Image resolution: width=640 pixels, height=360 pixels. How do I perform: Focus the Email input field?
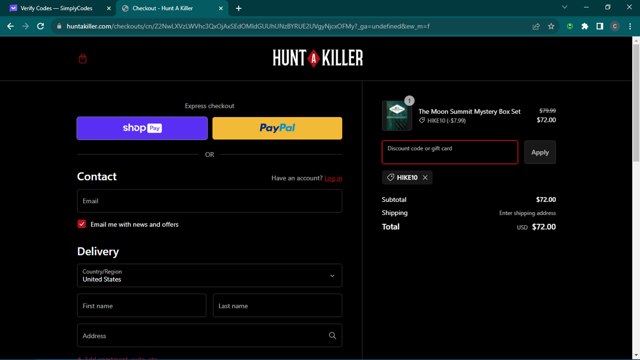tap(209, 201)
